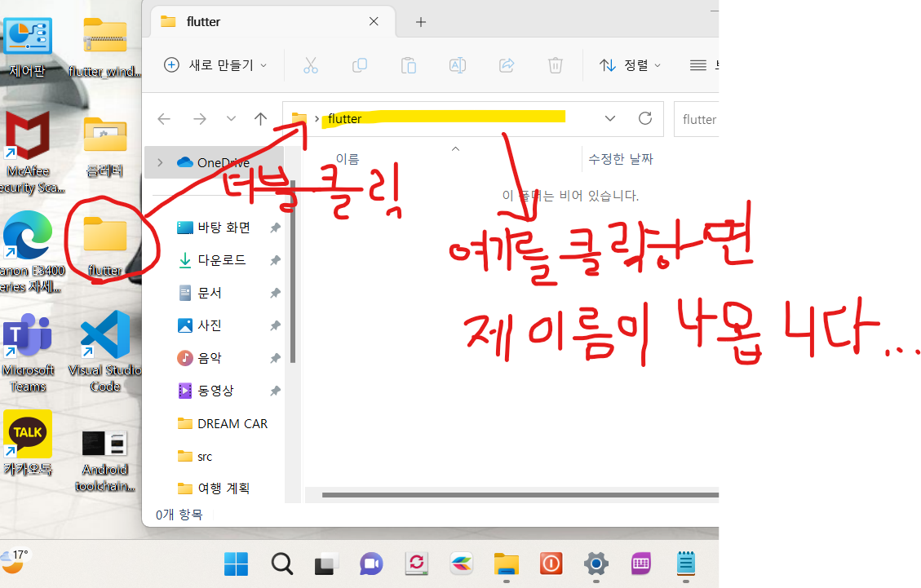Click the Delete trash icon
This screenshot has height=588, width=921.
pos(555,65)
